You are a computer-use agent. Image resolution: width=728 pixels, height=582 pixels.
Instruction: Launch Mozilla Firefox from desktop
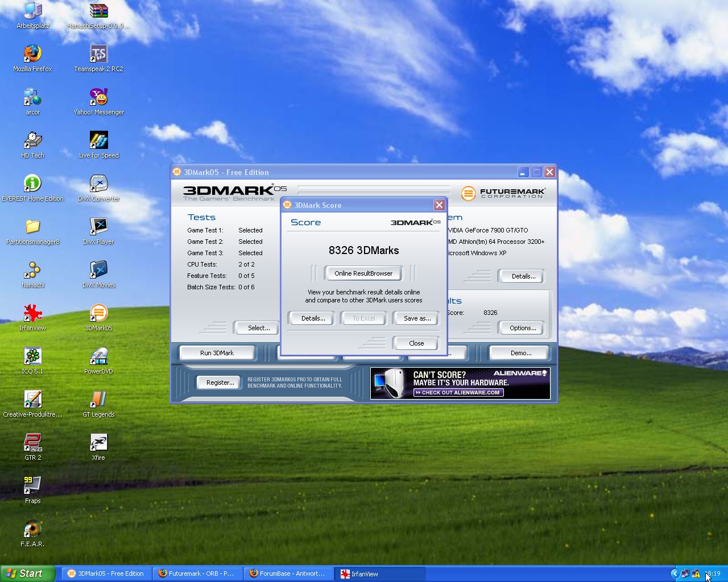(x=32, y=59)
